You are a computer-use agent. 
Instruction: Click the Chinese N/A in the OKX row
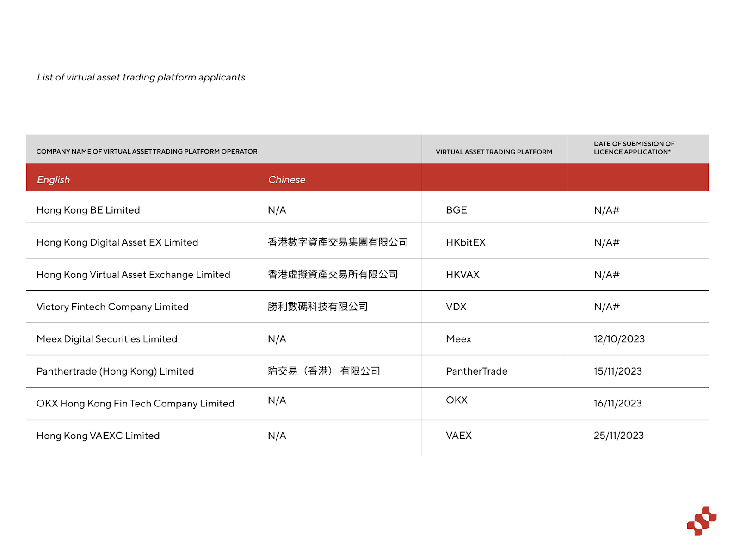(277, 400)
